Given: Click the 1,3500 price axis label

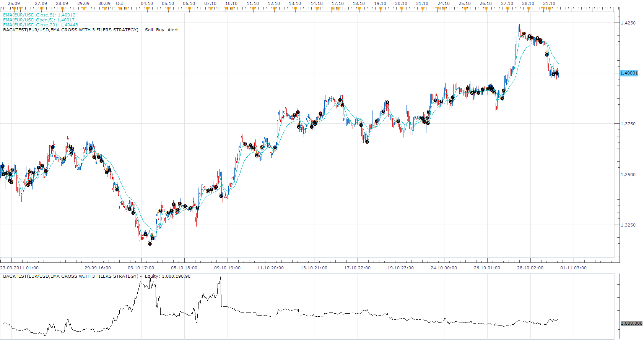Looking at the screenshot, I should point(628,175).
